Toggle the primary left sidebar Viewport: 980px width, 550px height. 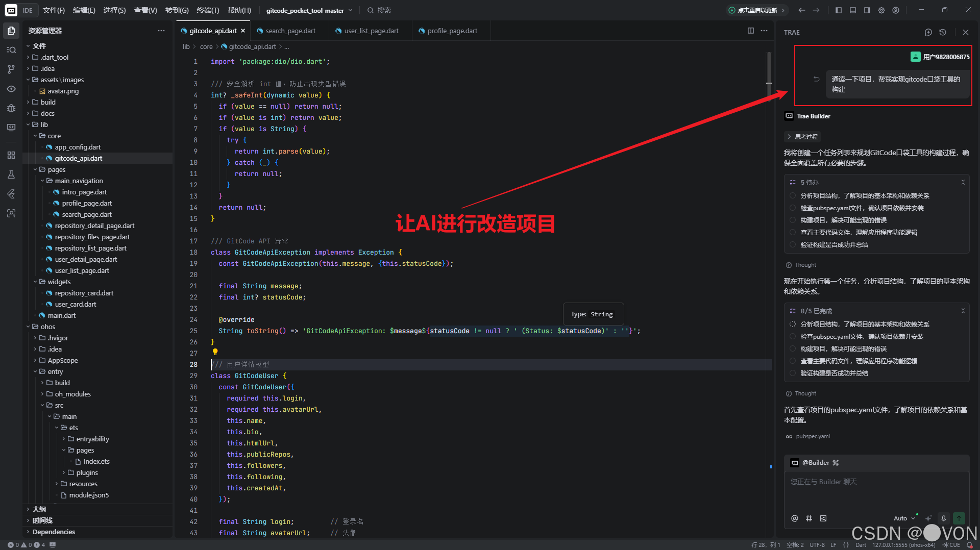pyautogui.click(x=839, y=10)
